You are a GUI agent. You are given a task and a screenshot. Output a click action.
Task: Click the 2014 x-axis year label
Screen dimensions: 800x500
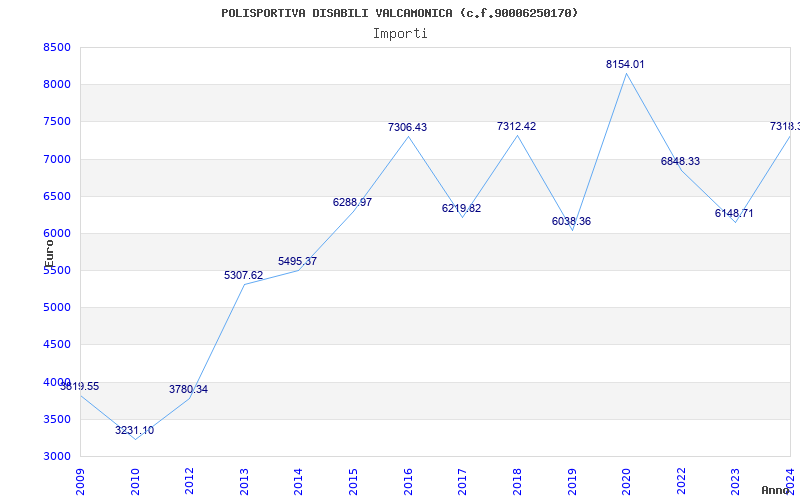[x=298, y=481]
